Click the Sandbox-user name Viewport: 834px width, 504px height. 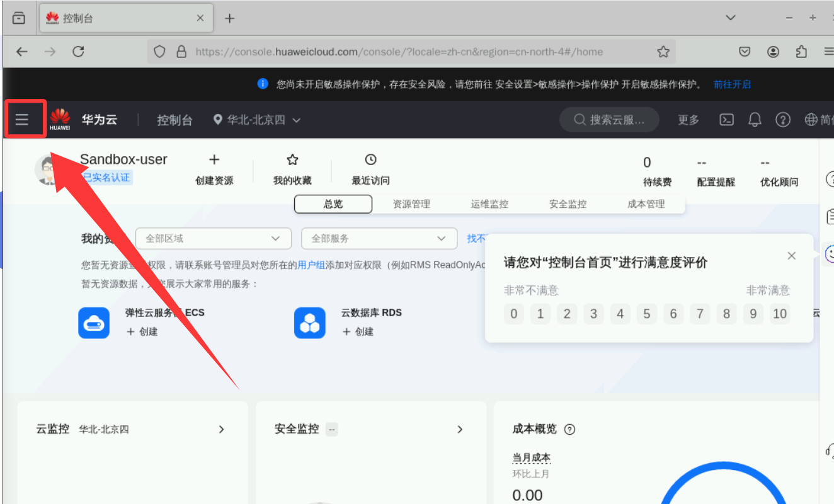point(124,159)
